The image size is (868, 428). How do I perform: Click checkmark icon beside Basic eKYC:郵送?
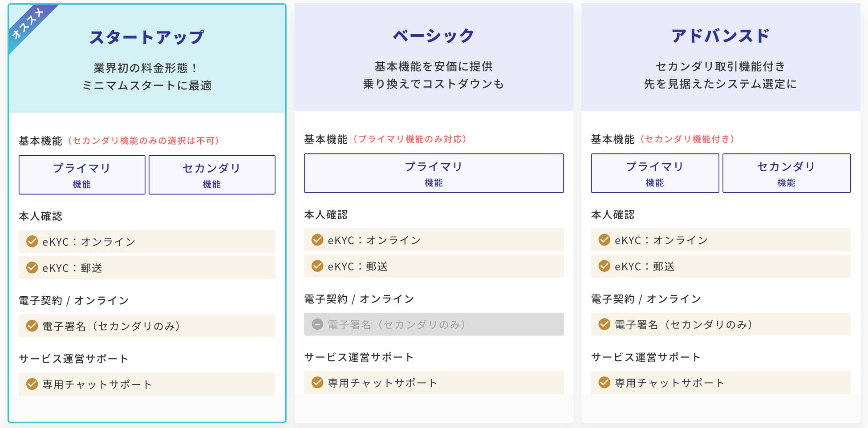[x=317, y=266]
